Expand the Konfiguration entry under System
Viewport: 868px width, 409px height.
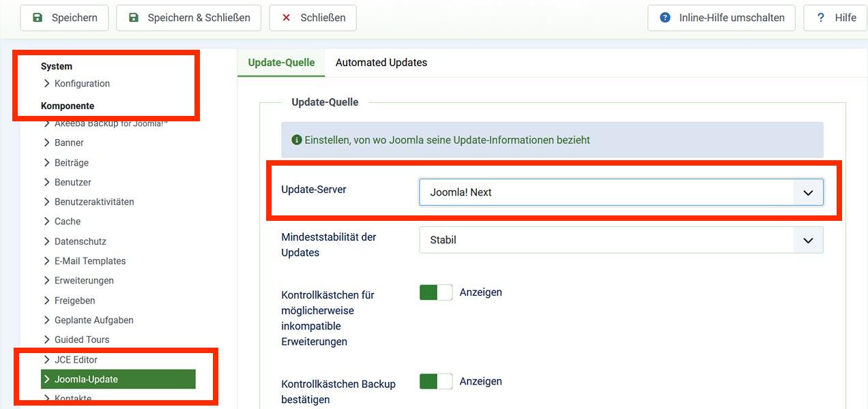(82, 83)
